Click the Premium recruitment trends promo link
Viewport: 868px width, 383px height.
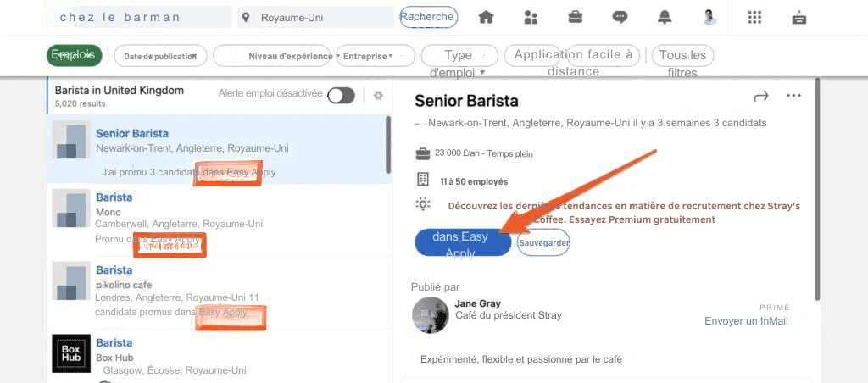point(624,213)
